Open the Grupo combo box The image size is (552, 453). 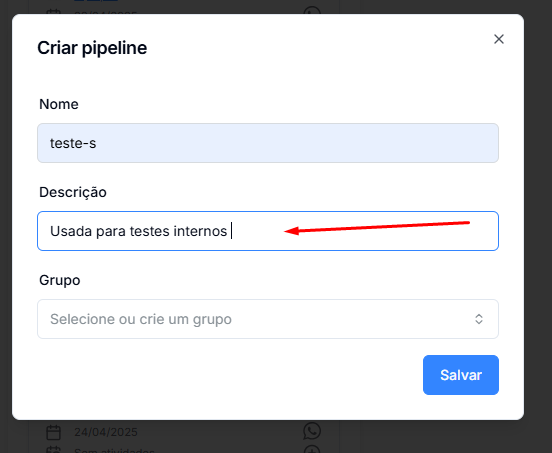tap(268, 319)
